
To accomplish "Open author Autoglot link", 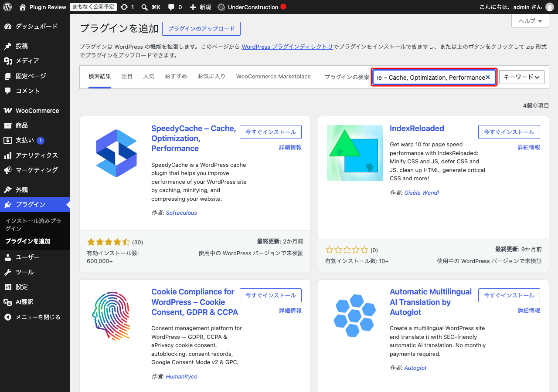I will pyautogui.click(x=415, y=368).
